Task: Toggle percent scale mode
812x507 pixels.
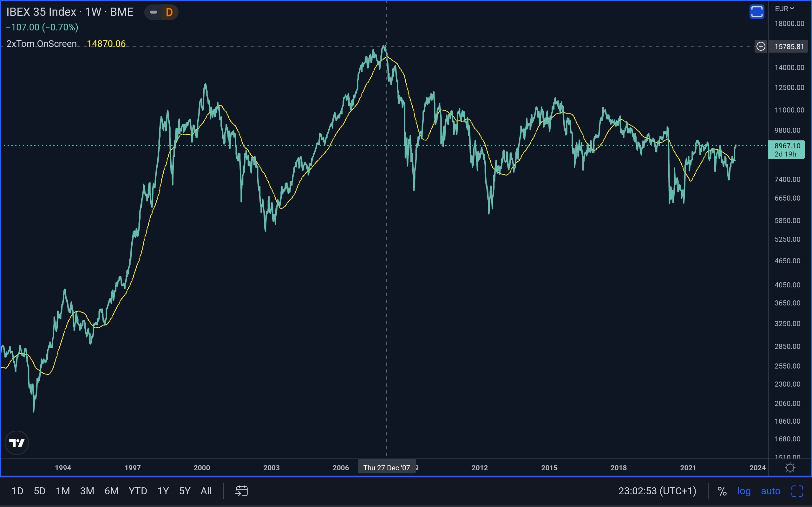Action: click(x=722, y=491)
